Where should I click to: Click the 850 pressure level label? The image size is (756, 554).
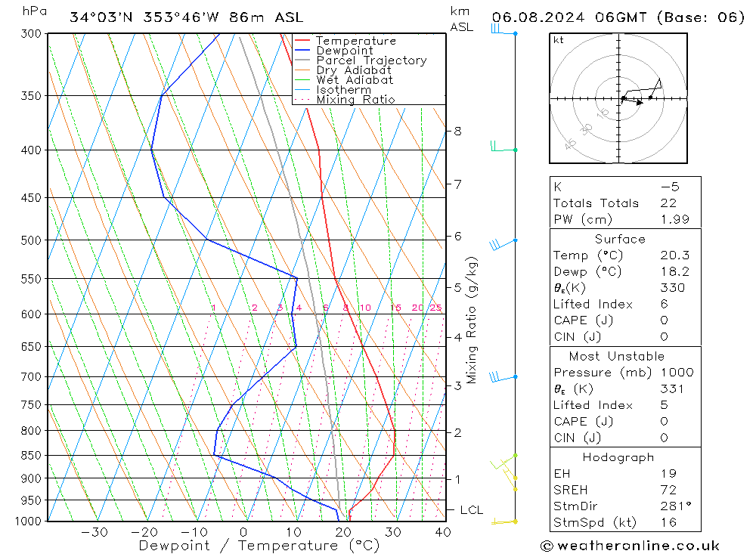pyautogui.click(x=31, y=455)
